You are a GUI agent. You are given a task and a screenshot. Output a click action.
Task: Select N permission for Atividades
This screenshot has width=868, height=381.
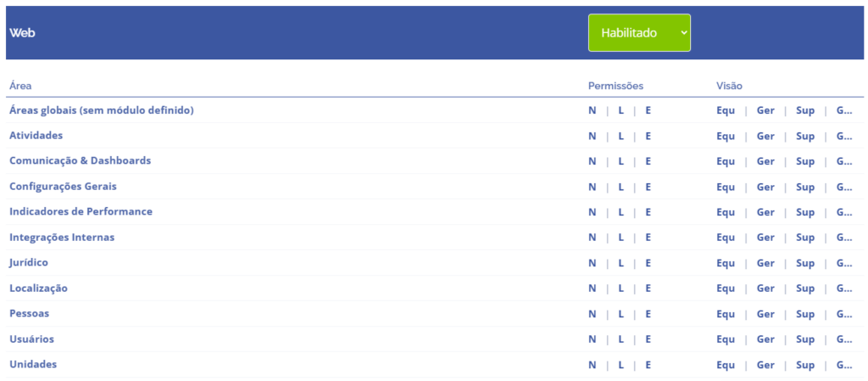click(x=593, y=136)
